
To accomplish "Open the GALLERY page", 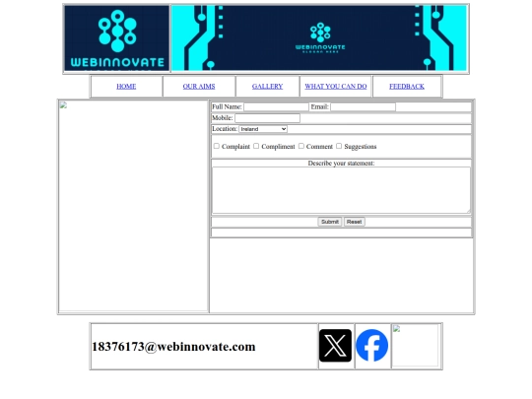I will [x=267, y=86].
